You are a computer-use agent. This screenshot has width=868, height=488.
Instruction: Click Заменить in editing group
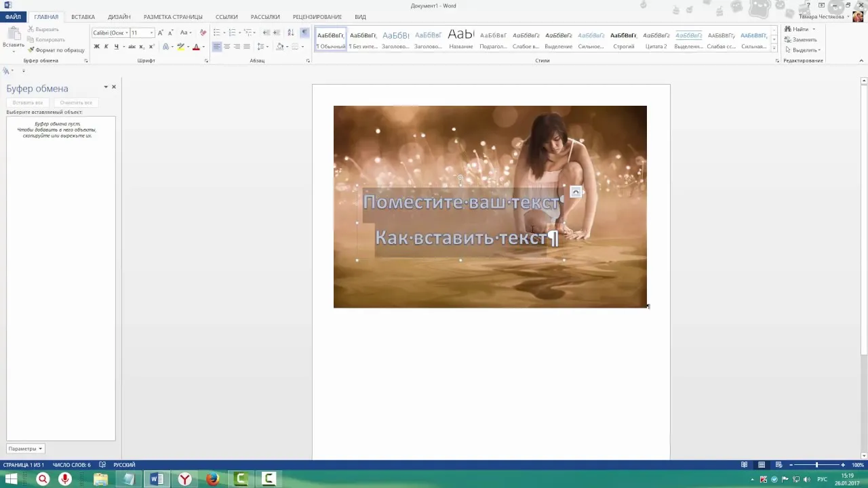click(x=801, y=39)
